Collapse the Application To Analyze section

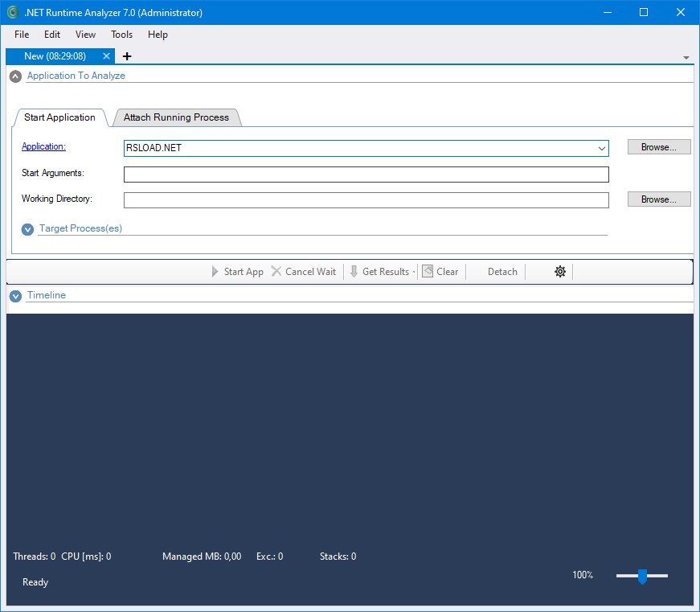[14, 75]
